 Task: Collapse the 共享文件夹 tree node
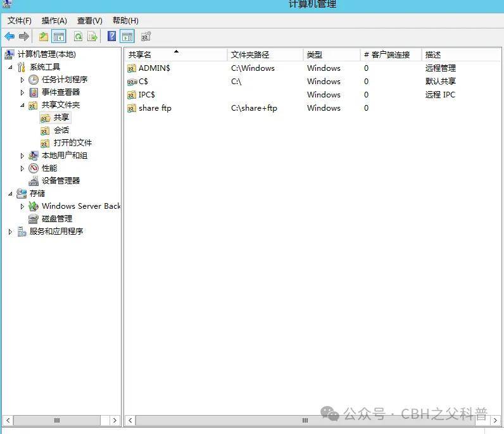[x=23, y=105]
